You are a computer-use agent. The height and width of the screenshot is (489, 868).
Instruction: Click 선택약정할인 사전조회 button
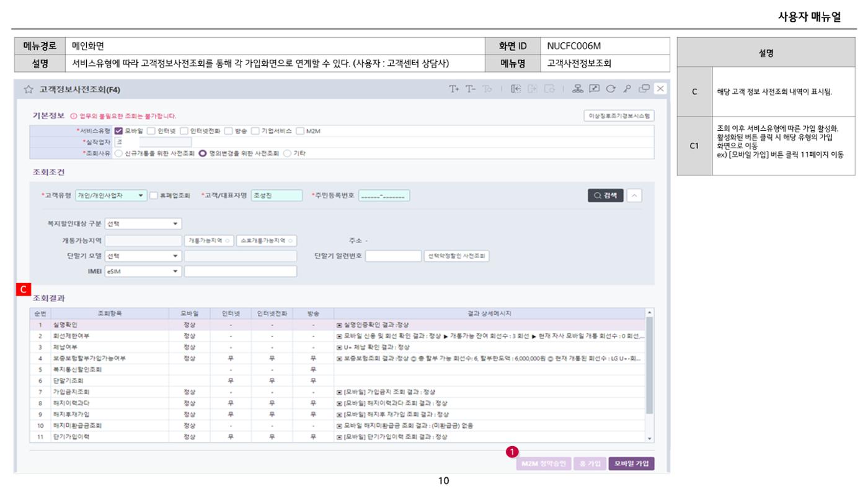457,256
